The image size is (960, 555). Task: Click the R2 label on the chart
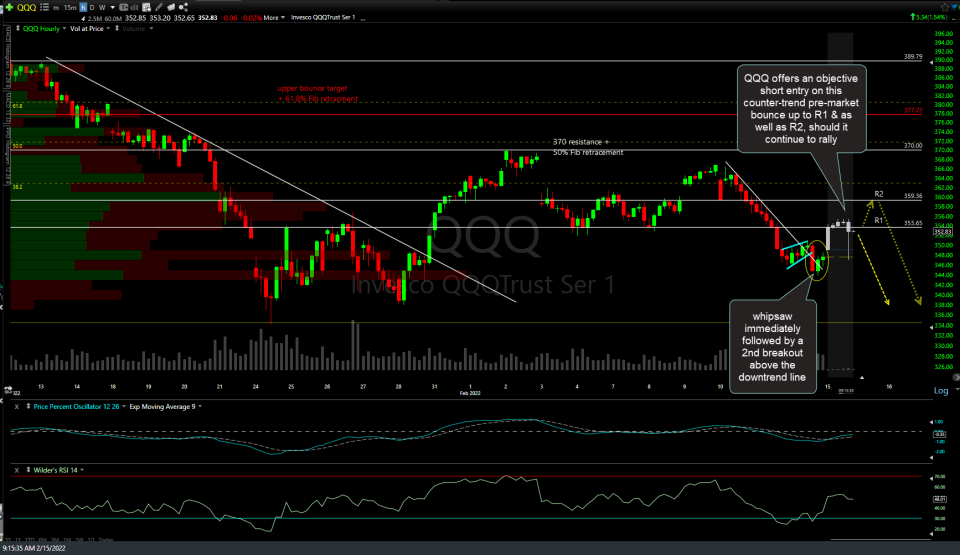[879, 194]
